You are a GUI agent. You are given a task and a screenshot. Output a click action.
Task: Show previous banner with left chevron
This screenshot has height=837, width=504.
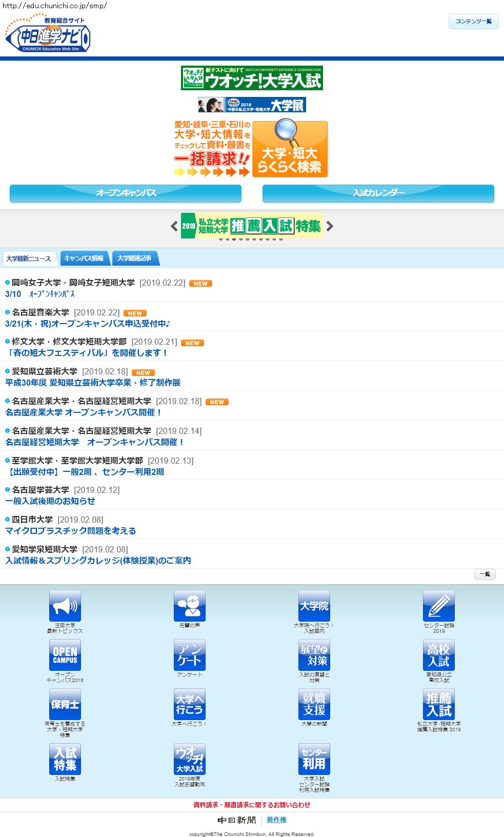pyautogui.click(x=174, y=226)
